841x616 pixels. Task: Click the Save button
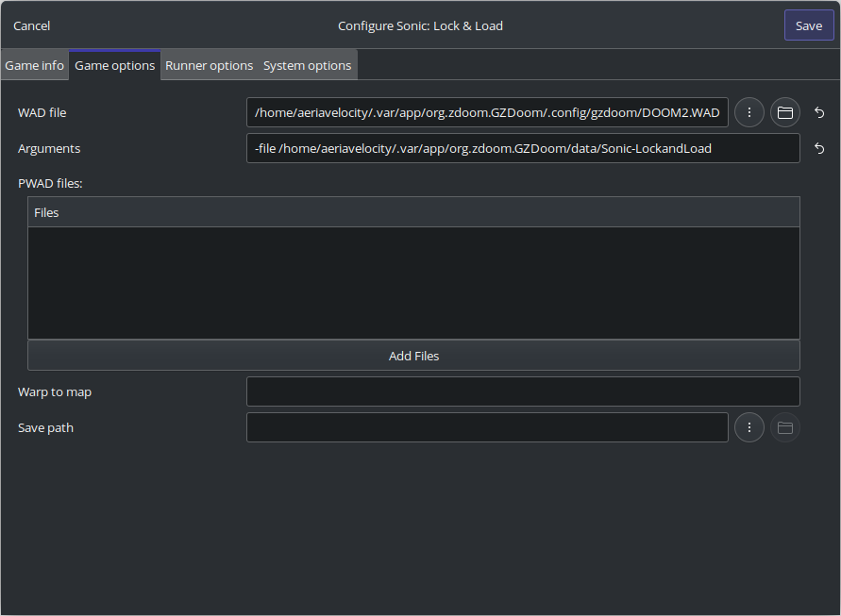(809, 25)
